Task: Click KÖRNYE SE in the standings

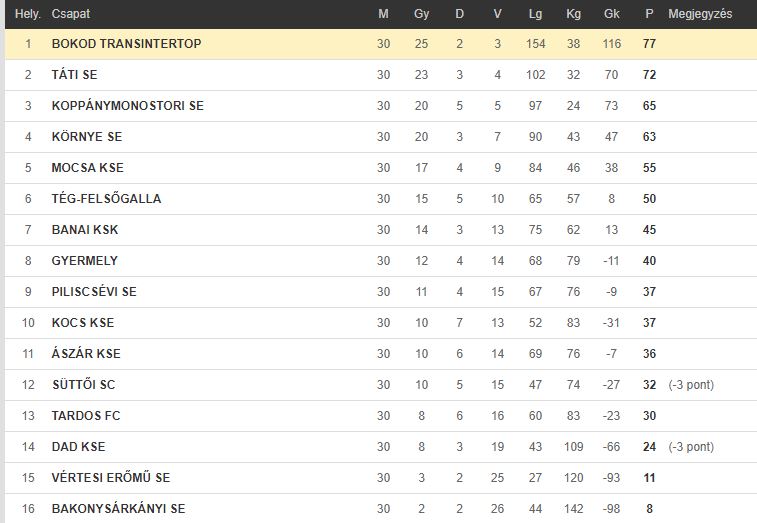Action: tap(87, 137)
